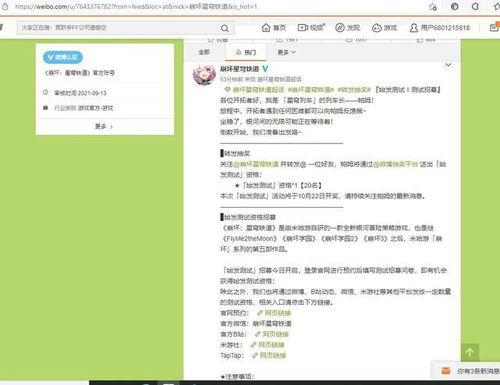This screenshot has width=500, height=385.
Task: Click the diamond super-topic icon before 崩坏星穹铁道超话
Action: 228,90
